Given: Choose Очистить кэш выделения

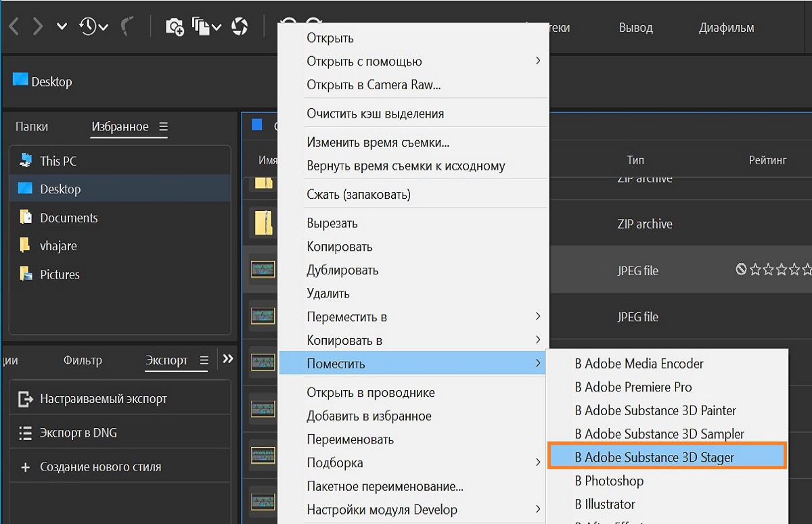Looking at the screenshot, I should point(412,114).
